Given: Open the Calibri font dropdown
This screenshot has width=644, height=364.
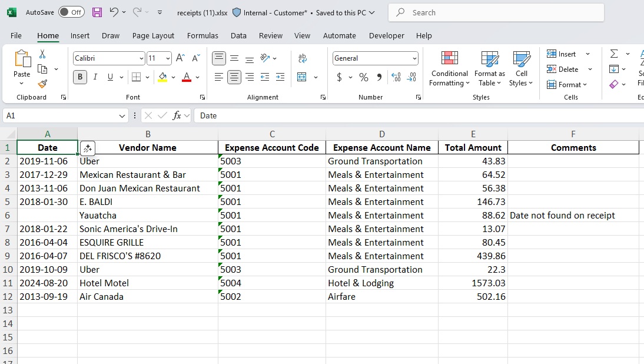Looking at the screenshot, I should point(141,58).
